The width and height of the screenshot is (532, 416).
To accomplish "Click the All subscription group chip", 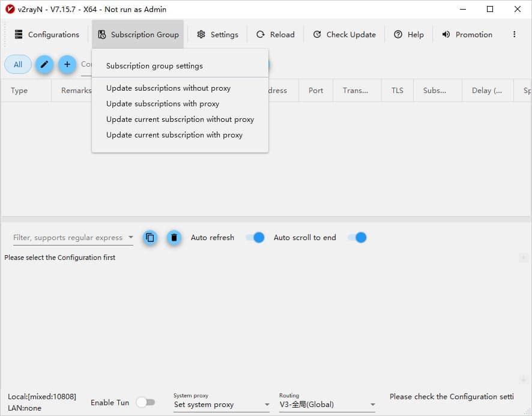I will 18,65.
